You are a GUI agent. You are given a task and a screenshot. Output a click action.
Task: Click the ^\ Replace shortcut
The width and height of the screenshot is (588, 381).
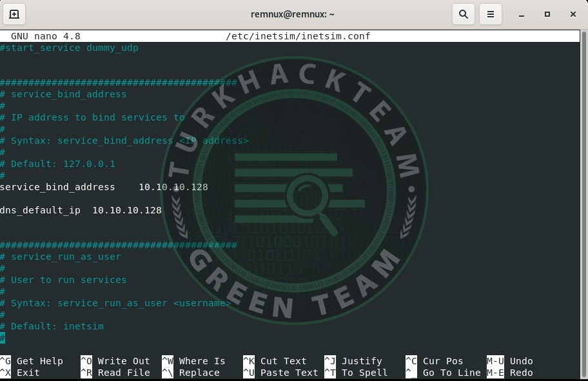(191, 373)
